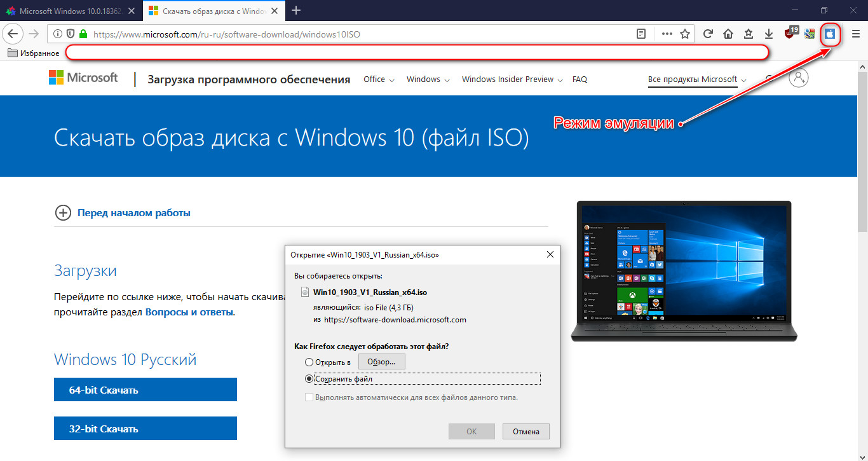868x461 pixels.
Task: Click the 32-bit Скачать button
Action: click(146, 429)
